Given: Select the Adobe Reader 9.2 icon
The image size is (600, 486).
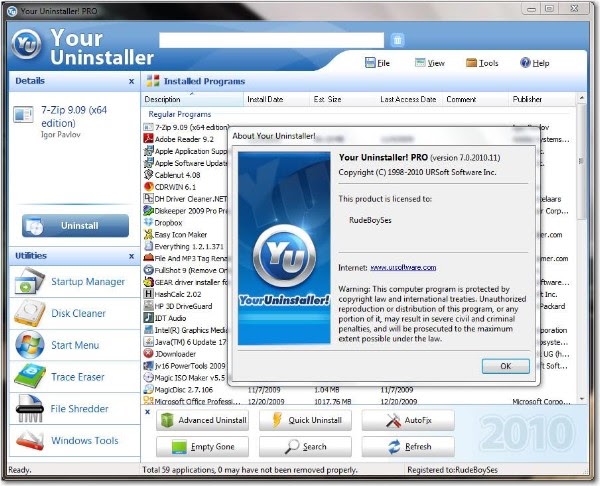Looking at the screenshot, I should pos(148,139).
